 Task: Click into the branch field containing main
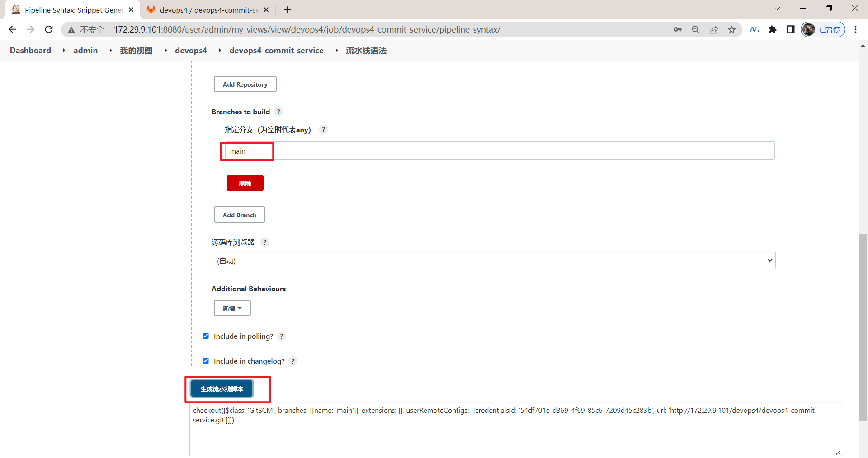click(x=499, y=151)
